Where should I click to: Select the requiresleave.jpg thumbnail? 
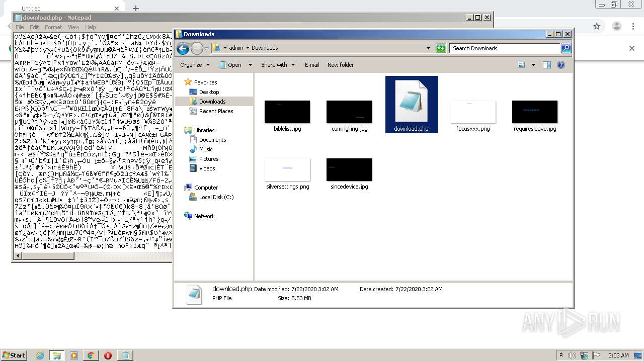click(x=535, y=112)
